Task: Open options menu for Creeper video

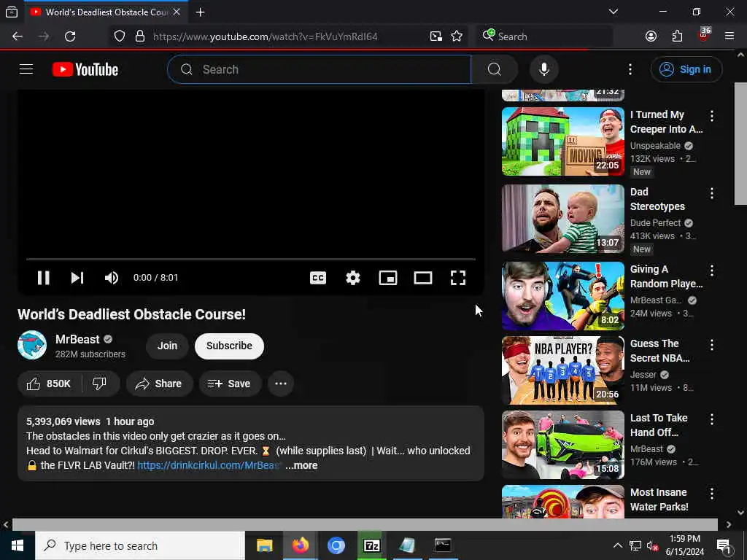Action: (x=712, y=116)
